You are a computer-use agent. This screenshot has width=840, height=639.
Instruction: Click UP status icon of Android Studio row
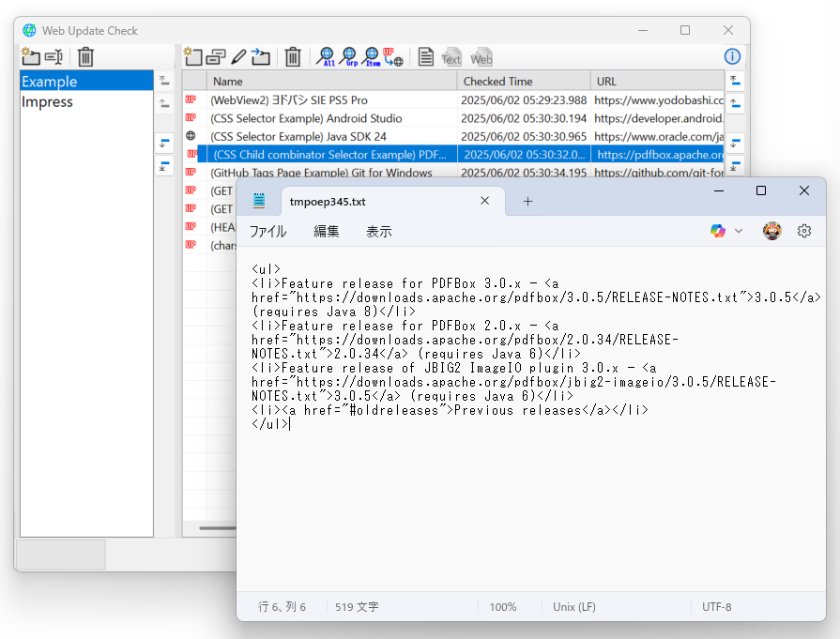tap(191, 118)
